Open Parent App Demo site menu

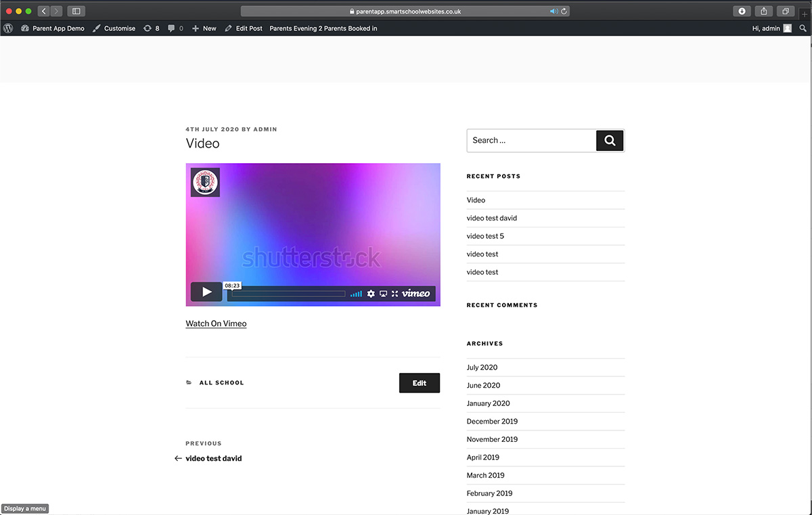click(53, 28)
